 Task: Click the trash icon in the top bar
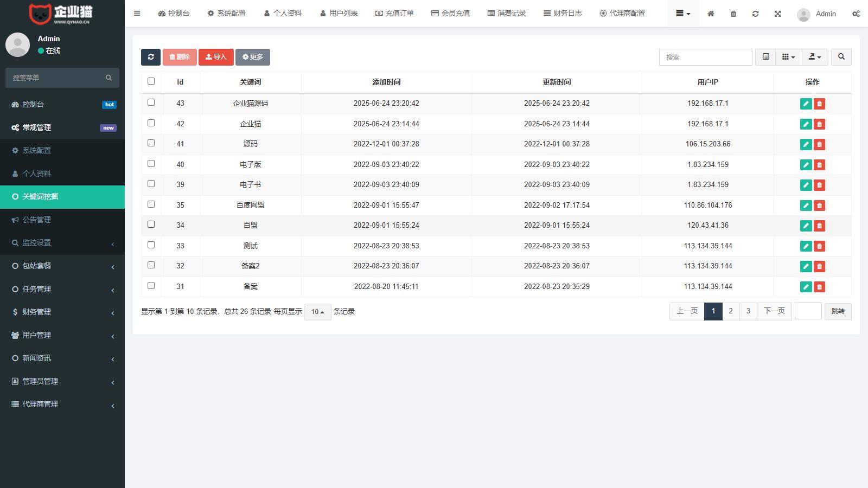point(733,14)
